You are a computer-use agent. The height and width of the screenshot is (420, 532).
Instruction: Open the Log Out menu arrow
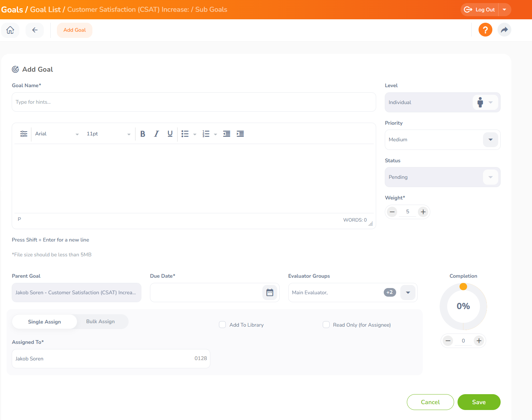504,10
